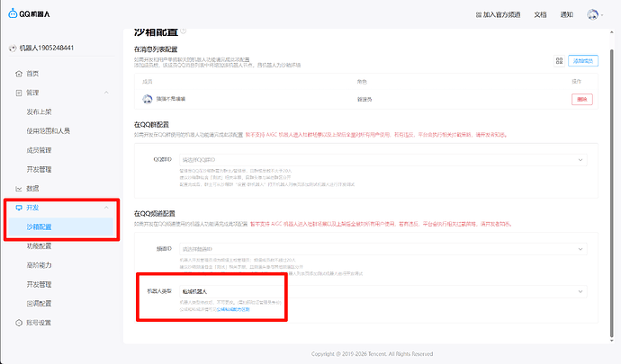Click the QQ机器人 logo
This screenshot has height=364, width=621.
tap(29, 13)
